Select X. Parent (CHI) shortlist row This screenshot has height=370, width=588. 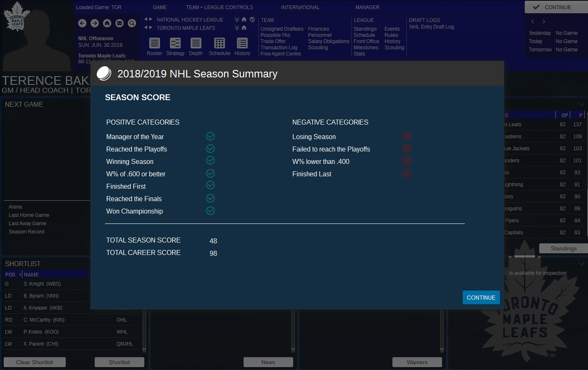(x=73, y=344)
